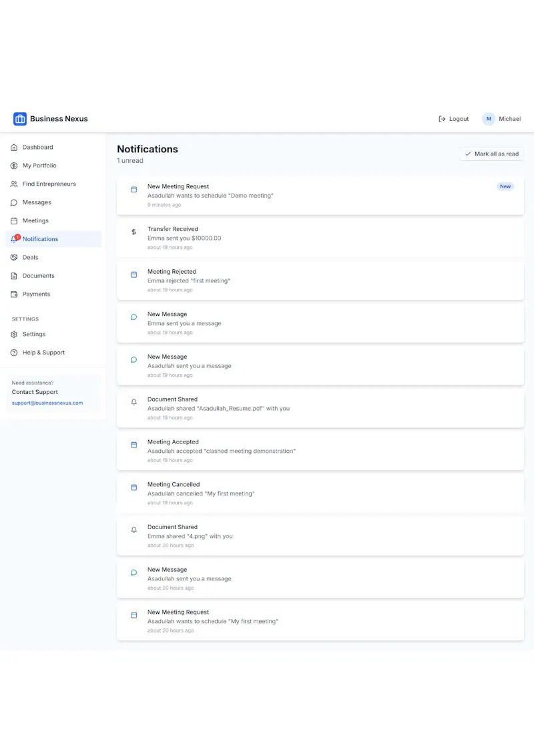Viewport: 534px width, 756px height.
Task: Click the Dashboard home icon in sidebar
Action: (14, 148)
